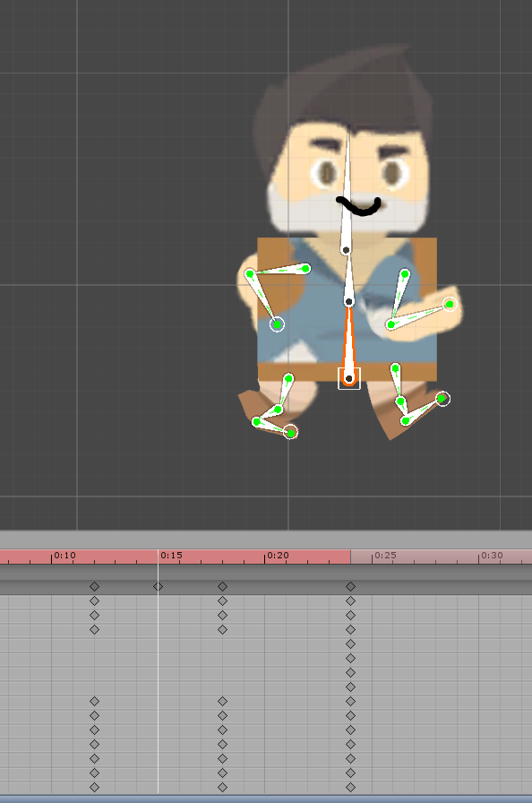Select the white head bone over the face

click(348, 194)
